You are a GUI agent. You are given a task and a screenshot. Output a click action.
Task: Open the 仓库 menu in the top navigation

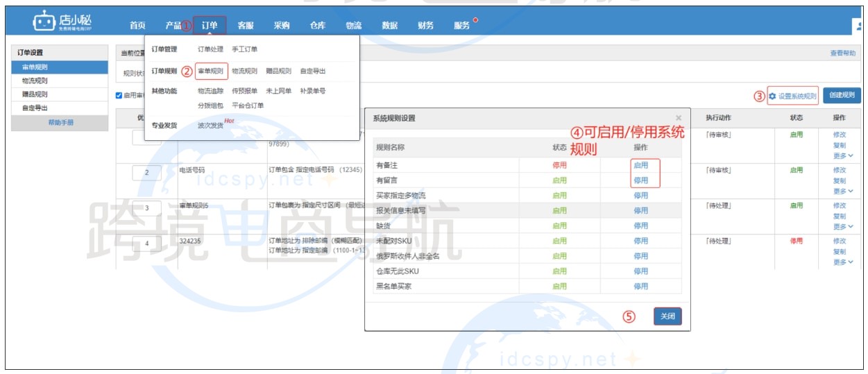(318, 26)
